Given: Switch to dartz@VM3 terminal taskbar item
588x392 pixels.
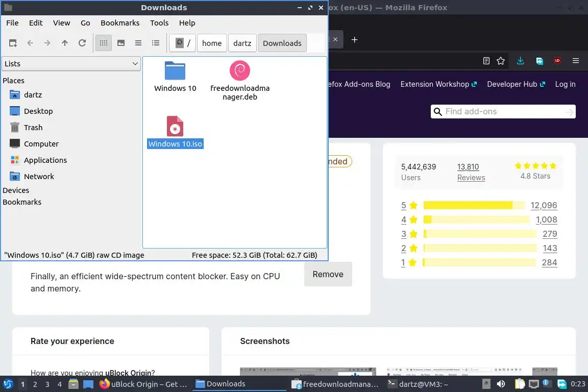Looking at the screenshot, I should (418, 384).
